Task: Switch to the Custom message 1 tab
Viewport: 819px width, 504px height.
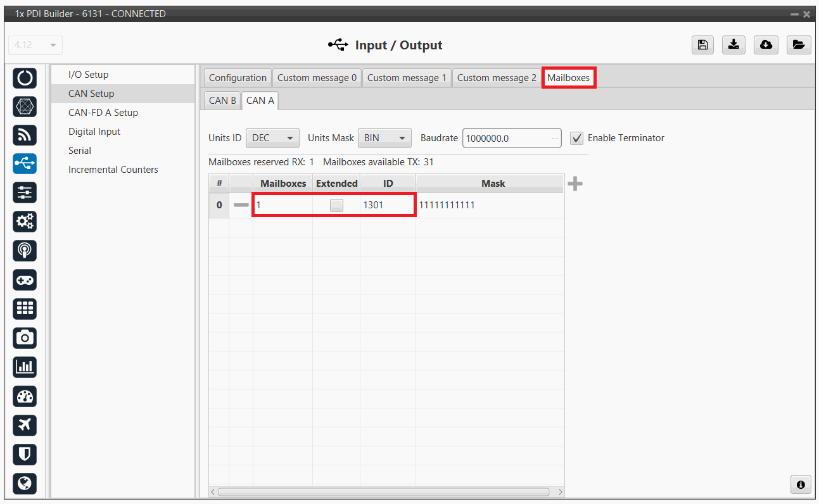Action: pos(407,78)
